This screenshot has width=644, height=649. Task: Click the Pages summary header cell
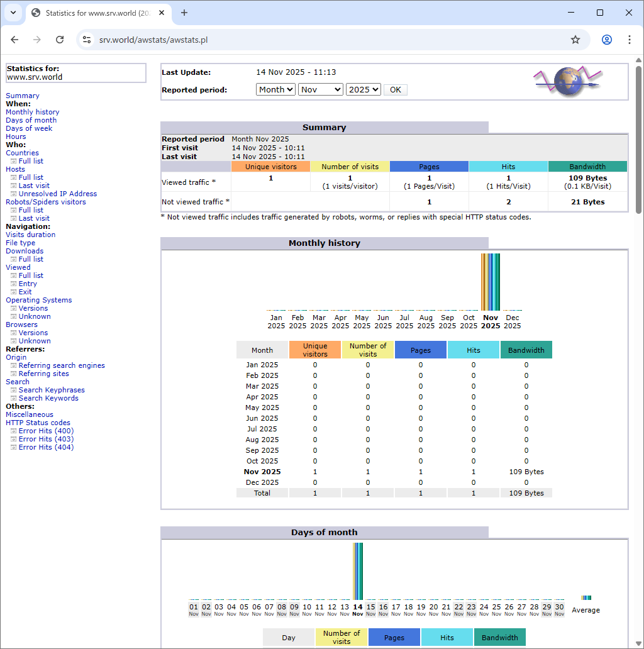pos(429,167)
